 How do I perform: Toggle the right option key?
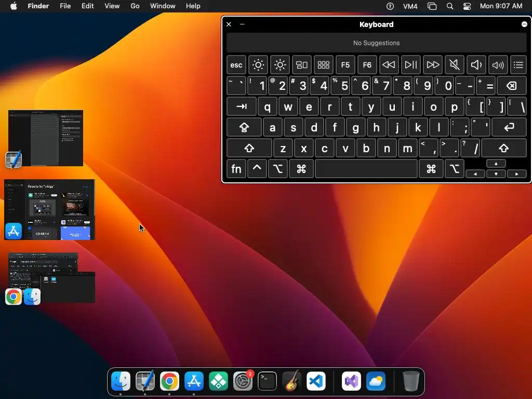[x=455, y=169]
